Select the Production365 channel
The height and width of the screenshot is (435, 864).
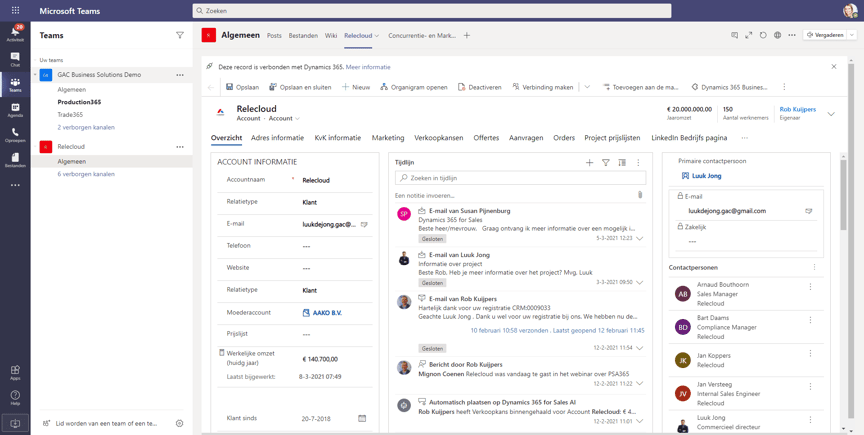tap(79, 102)
